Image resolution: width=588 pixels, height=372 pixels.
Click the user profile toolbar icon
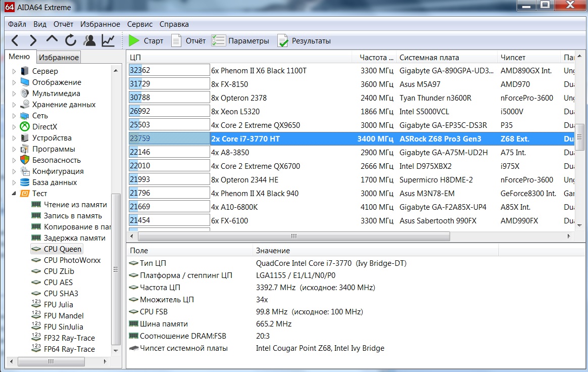click(89, 40)
